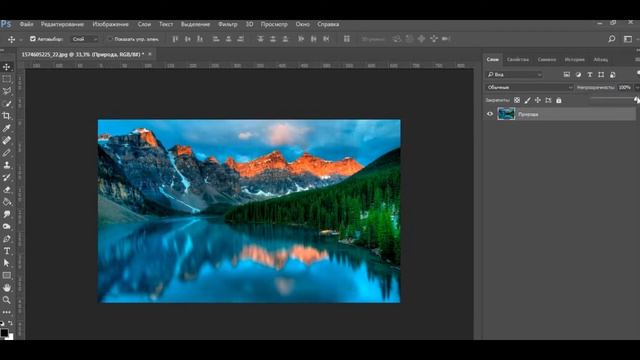Click align top edges icon
This screenshot has height=360, width=640.
[175, 39]
